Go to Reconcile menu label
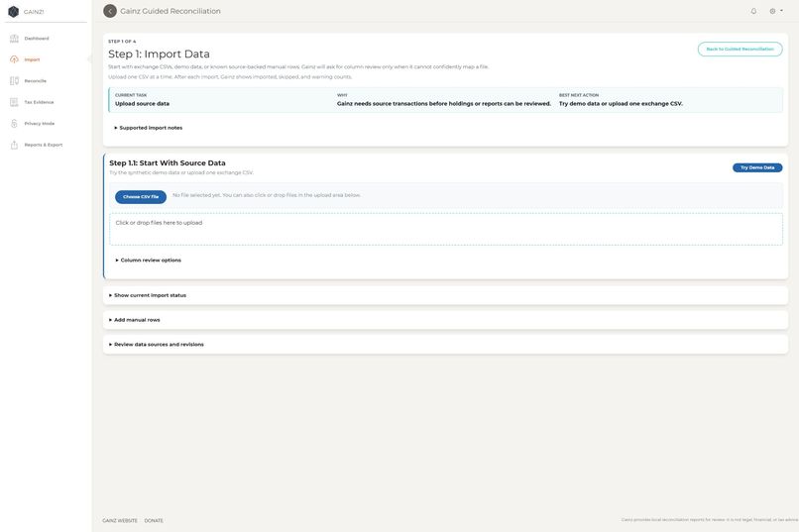Screen dimensions: 799x532 coord(35,81)
